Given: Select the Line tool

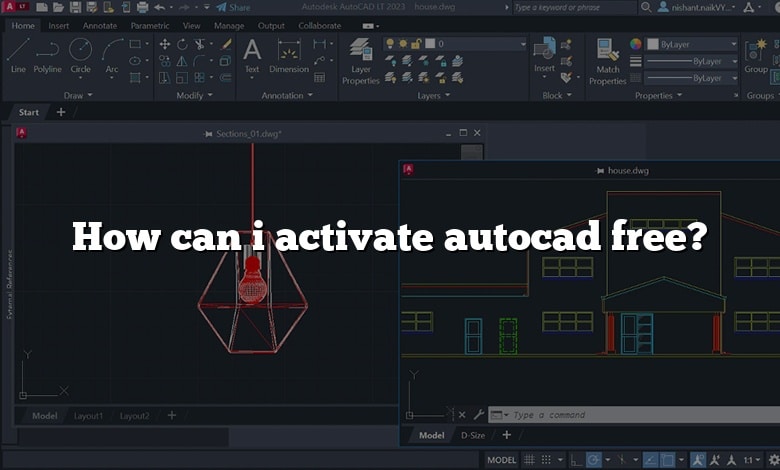Looking at the screenshot, I should [x=18, y=55].
